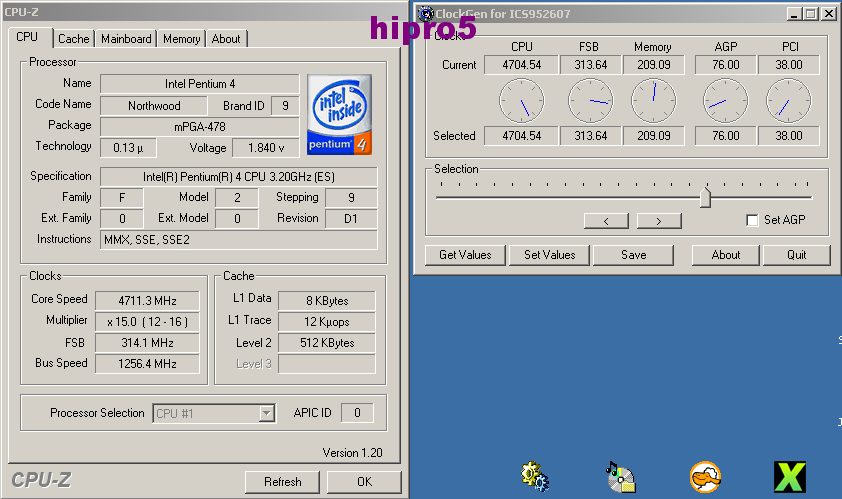The height and width of the screenshot is (499, 842).
Task: Click the Voltage 1.840 v value
Action: (266, 148)
